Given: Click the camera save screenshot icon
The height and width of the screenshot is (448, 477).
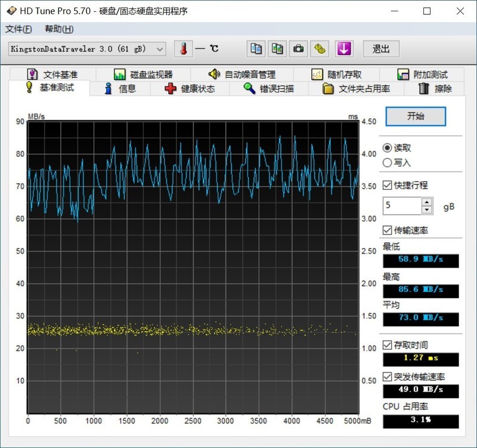Looking at the screenshot, I should (x=299, y=49).
